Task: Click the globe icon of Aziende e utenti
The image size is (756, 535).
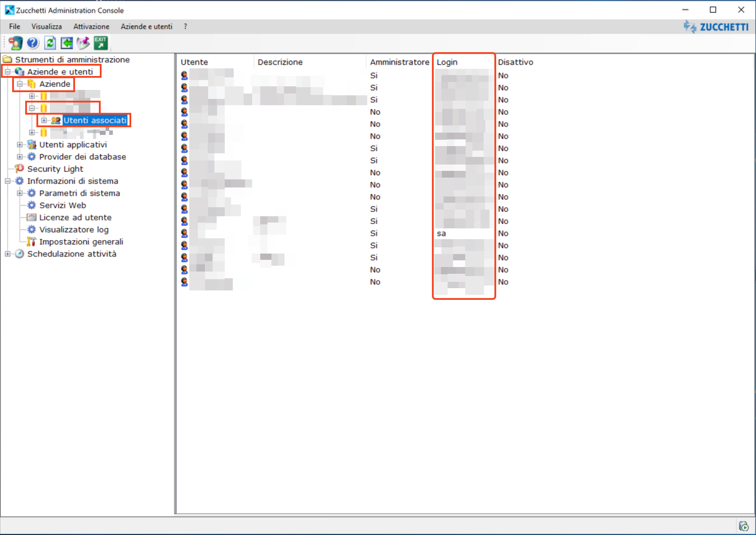Action: tap(19, 71)
